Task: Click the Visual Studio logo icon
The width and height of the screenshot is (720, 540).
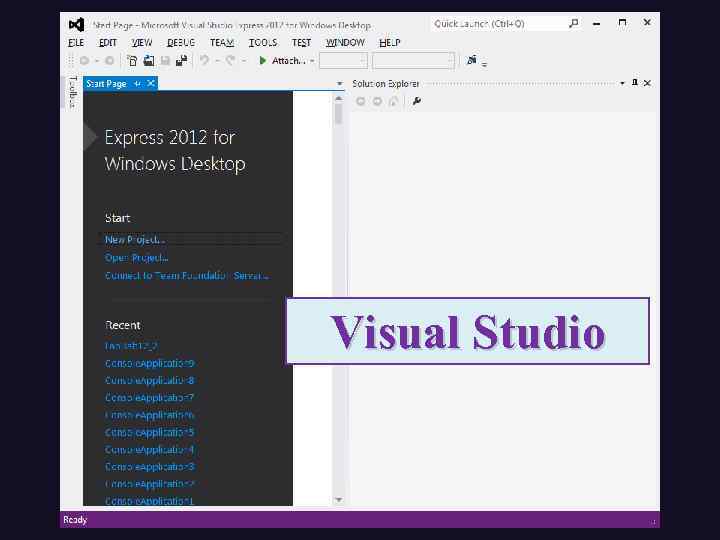Action: click(76, 24)
